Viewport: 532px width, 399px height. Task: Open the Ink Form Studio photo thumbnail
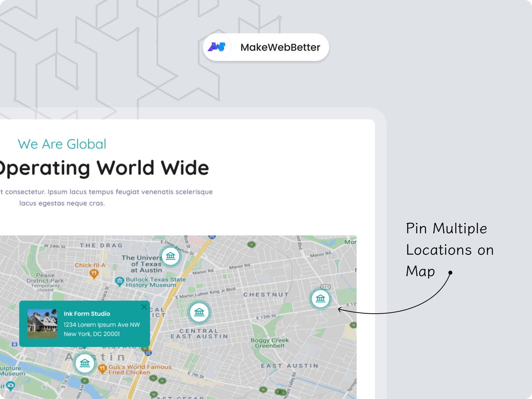43,324
